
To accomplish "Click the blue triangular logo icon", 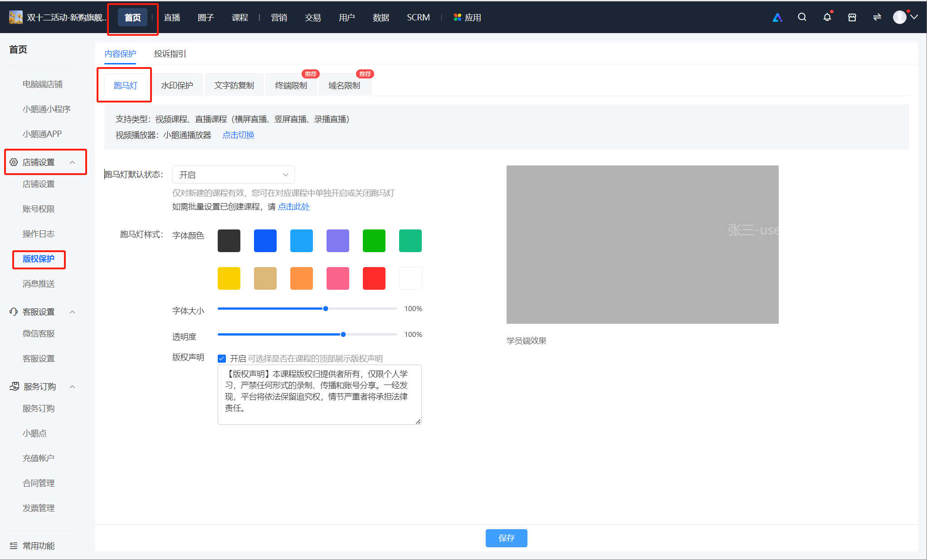I will [x=777, y=17].
